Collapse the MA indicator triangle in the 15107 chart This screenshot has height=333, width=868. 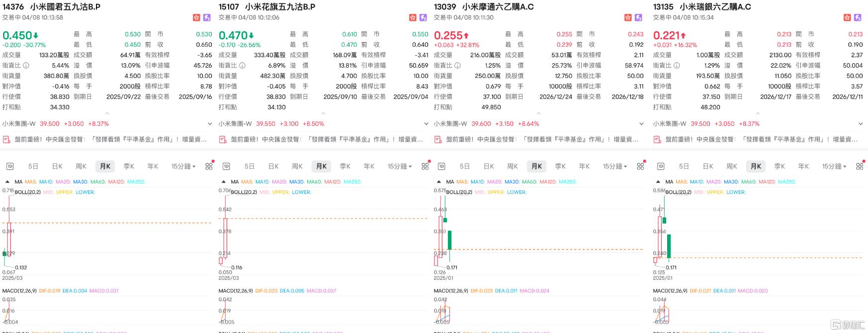(224, 182)
